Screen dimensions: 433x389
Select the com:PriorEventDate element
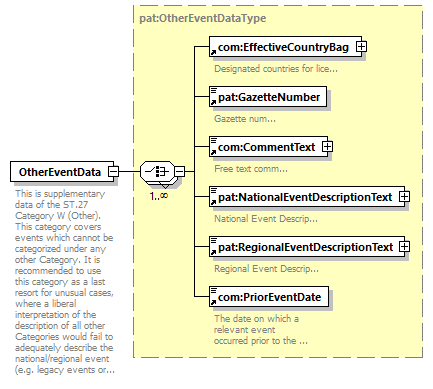[x=269, y=297]
